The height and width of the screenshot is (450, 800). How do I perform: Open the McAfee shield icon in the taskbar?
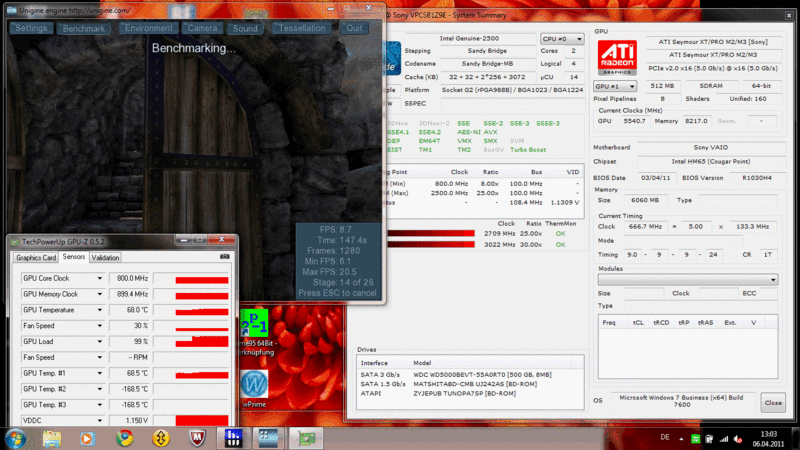pos(197,438)
